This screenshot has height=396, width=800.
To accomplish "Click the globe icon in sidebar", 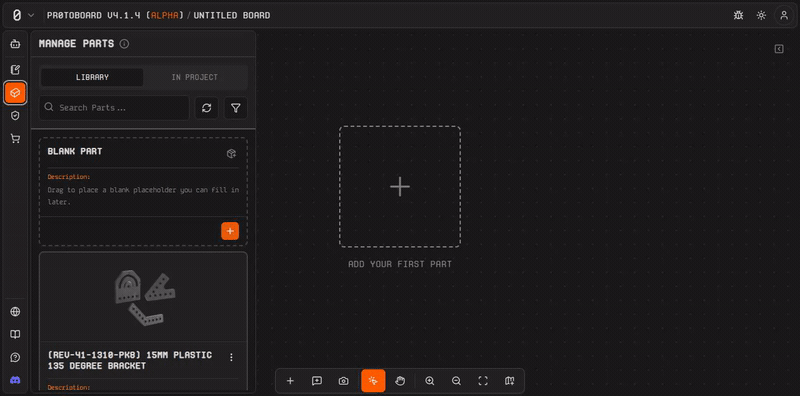I will click(x=15, y=312).
